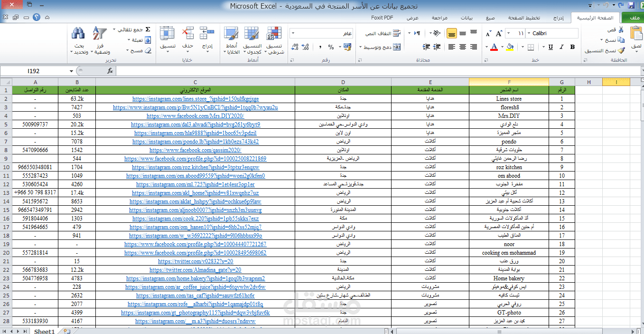
Task: Switch to the Formulas (صيغ) tab
Action: 490,18
